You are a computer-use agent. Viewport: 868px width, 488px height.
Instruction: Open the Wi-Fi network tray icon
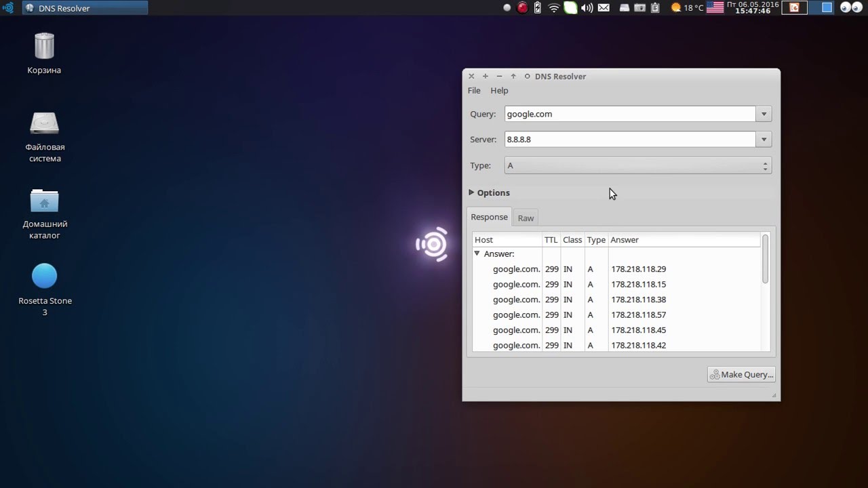[554, 8]
